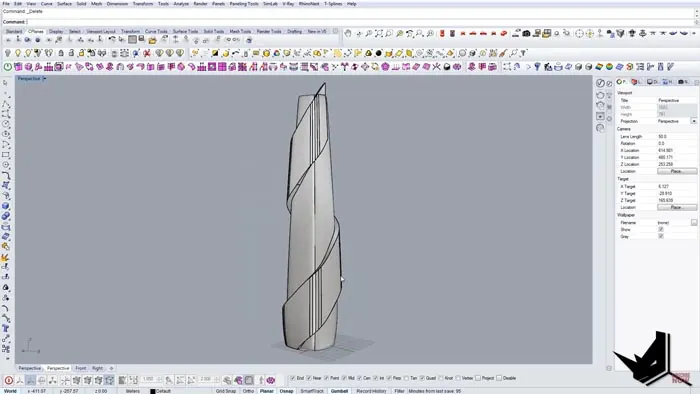
Task: Toggle SmartTrack in status bar
Action: [312, 391]
